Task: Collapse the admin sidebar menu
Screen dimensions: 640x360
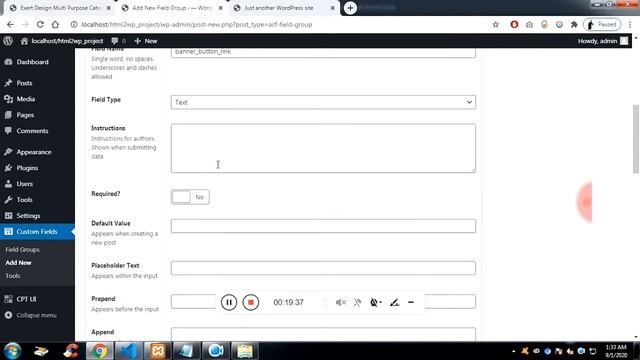Action: click(x=36, y=315)
